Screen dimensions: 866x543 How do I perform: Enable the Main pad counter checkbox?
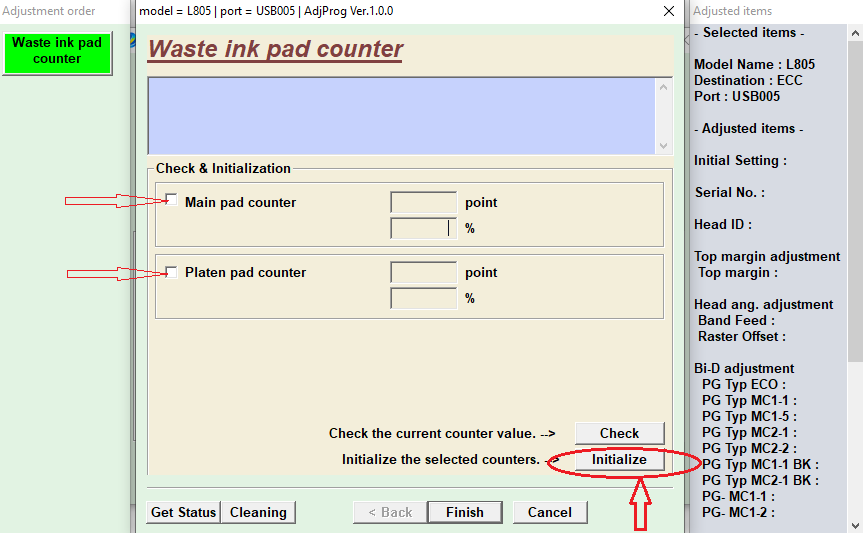pyautogui.click(x=172, y=201)
